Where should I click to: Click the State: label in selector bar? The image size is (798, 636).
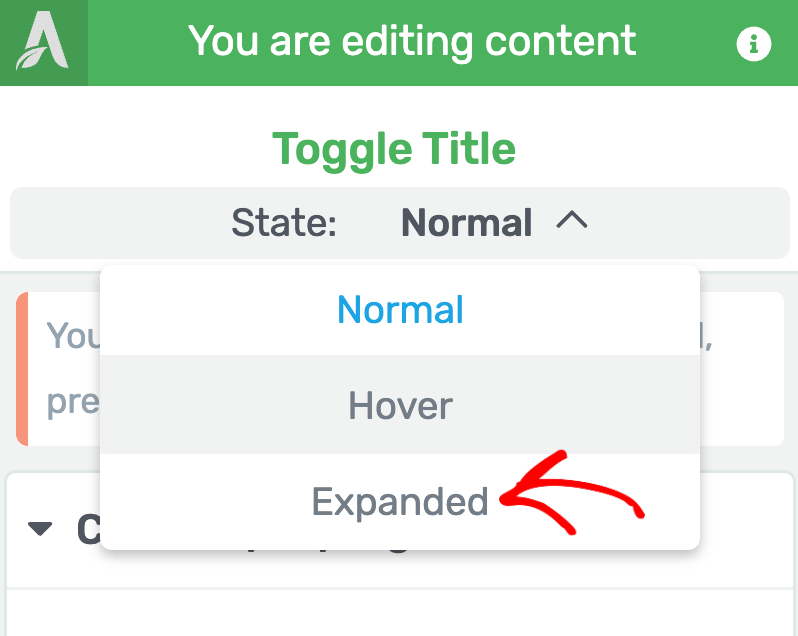284,222
